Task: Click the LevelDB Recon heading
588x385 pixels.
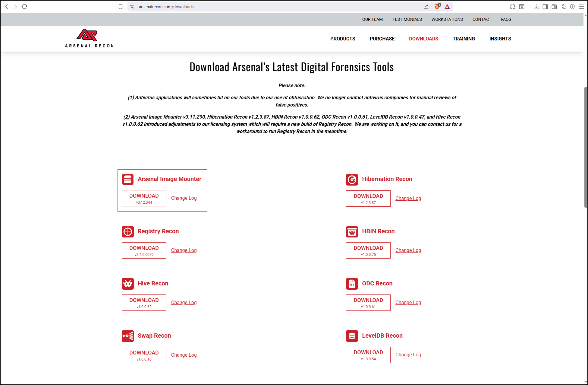Action: tap(382, 336)
